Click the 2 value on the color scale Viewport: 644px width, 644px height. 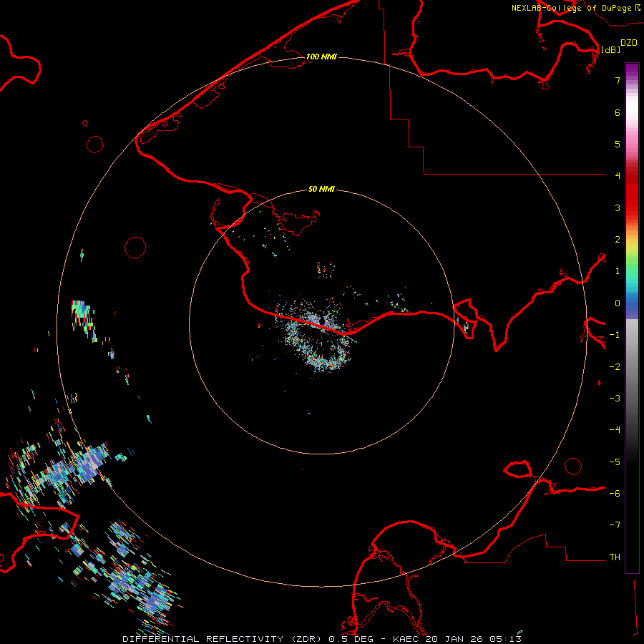[x=618, y=240]
